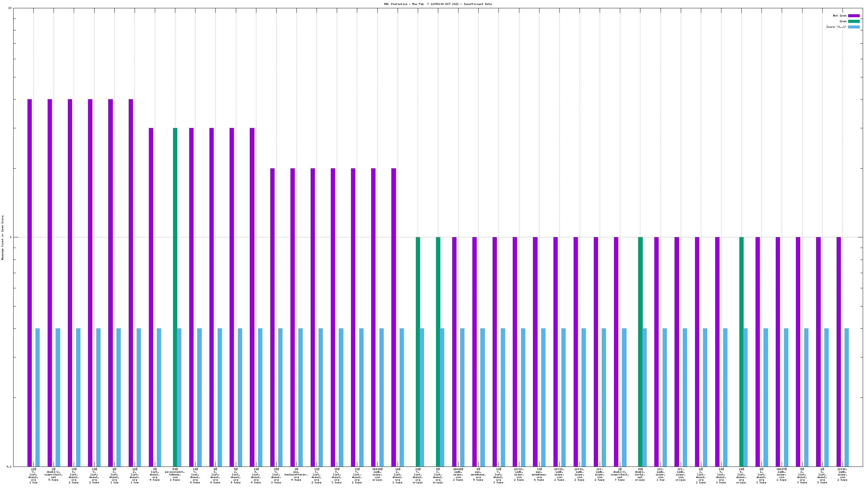Click the dnsbl.sorbs.net origin label

click(640, 474)
